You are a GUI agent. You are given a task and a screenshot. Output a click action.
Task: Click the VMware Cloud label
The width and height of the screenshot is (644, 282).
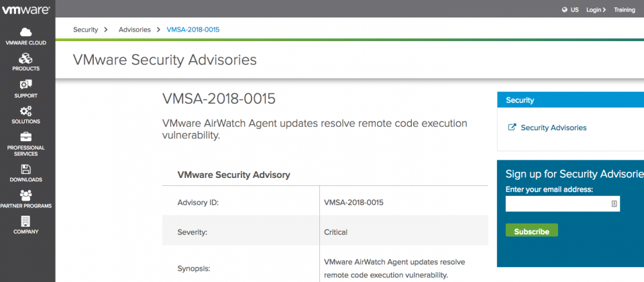coord(26,43)
